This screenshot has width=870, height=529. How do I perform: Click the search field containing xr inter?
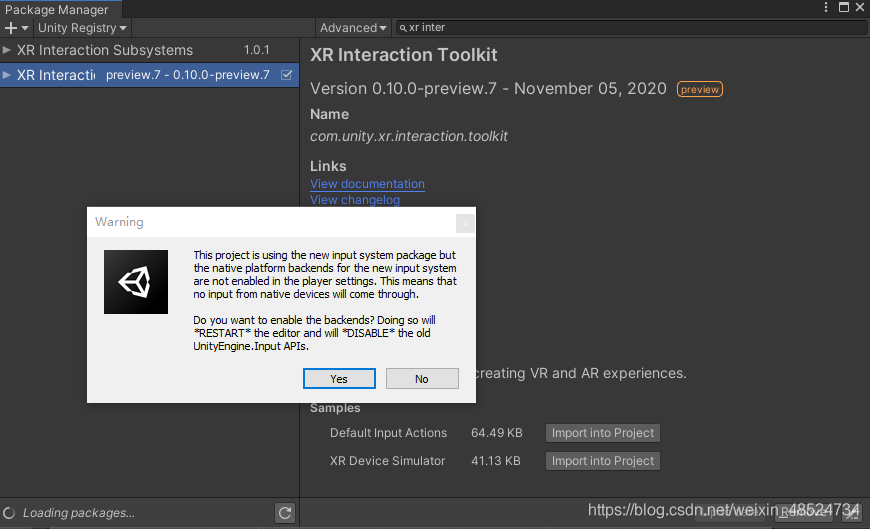point(630,28)
